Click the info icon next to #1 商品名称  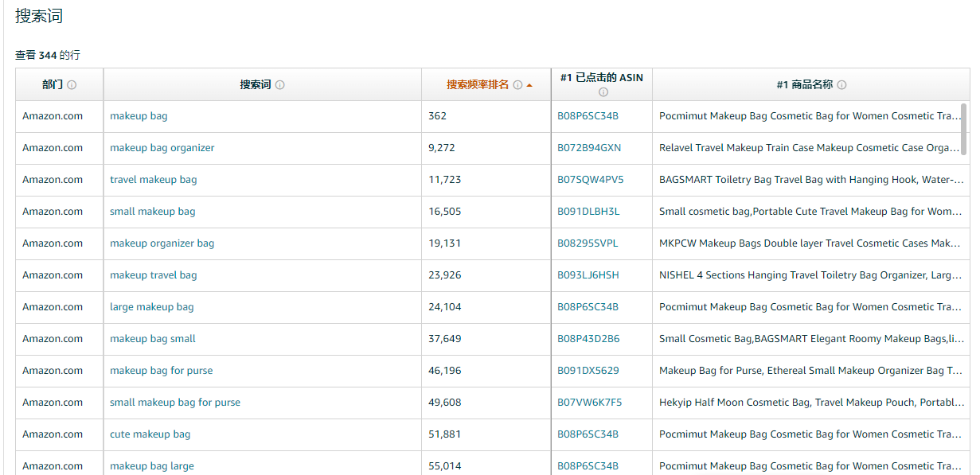click(x=841, y=85)
